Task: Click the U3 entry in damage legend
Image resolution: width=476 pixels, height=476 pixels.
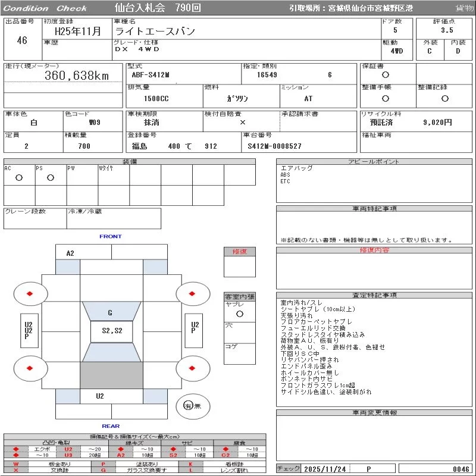Action: click(68, 455)
